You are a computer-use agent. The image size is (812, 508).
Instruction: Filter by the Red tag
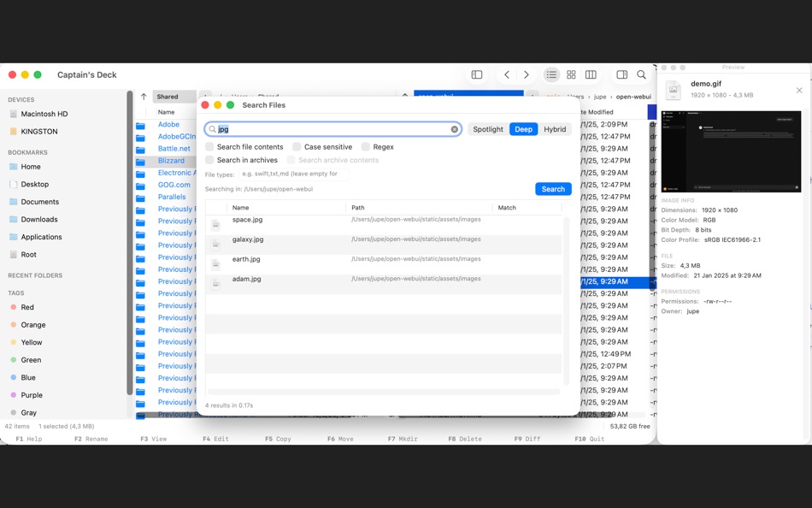(x=21, y=307)
